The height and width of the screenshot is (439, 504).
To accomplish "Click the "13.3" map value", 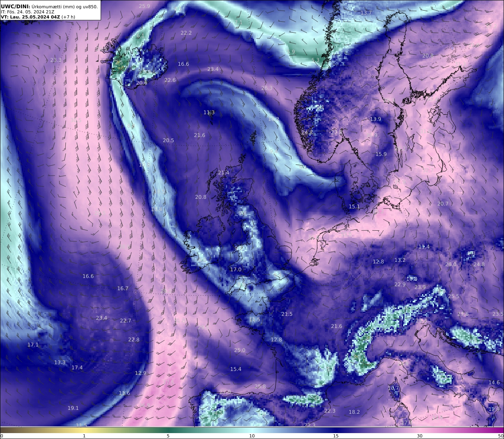I will pyautogui.click(x=60, y=362).
